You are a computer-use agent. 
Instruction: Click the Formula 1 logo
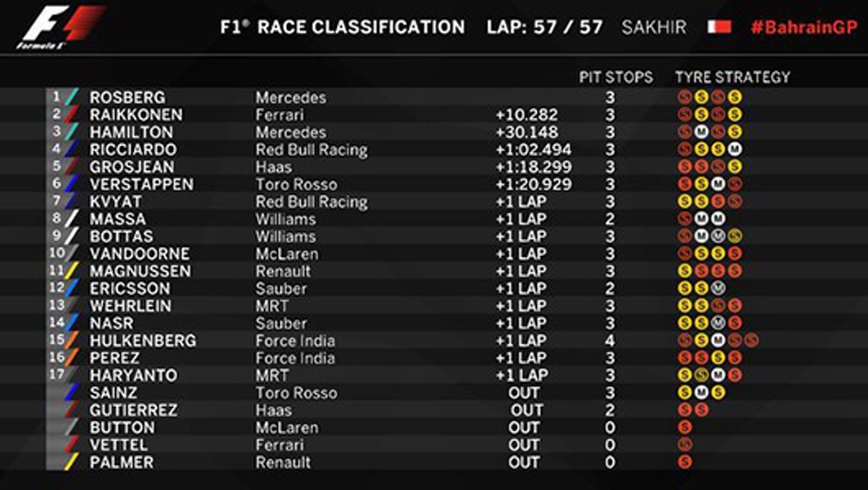pos(61,28)
